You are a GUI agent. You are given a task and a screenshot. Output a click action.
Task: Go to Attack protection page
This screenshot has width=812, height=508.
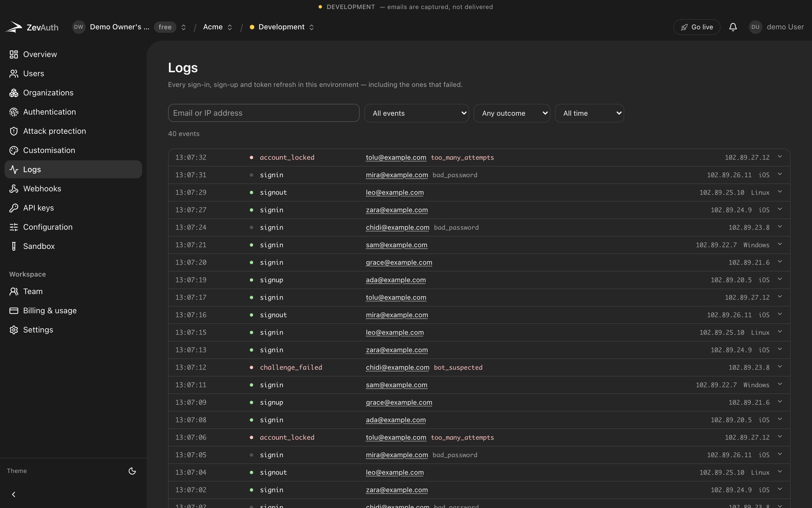click(x=73, y=131)
